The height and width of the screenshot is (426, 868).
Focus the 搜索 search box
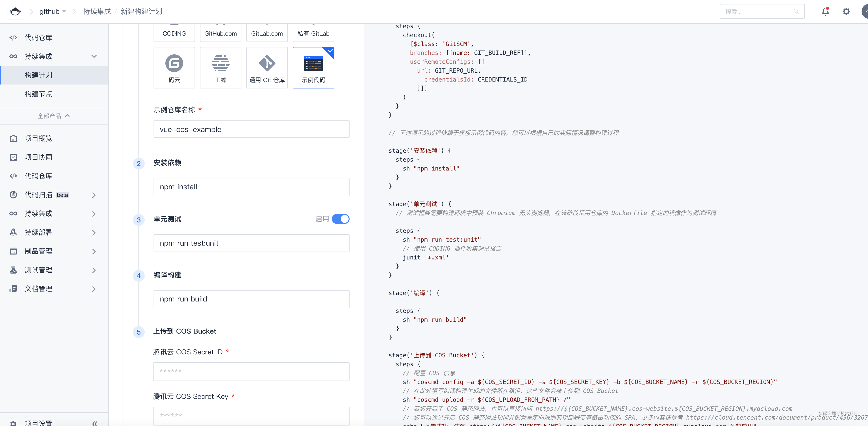[x=762, y=11]
